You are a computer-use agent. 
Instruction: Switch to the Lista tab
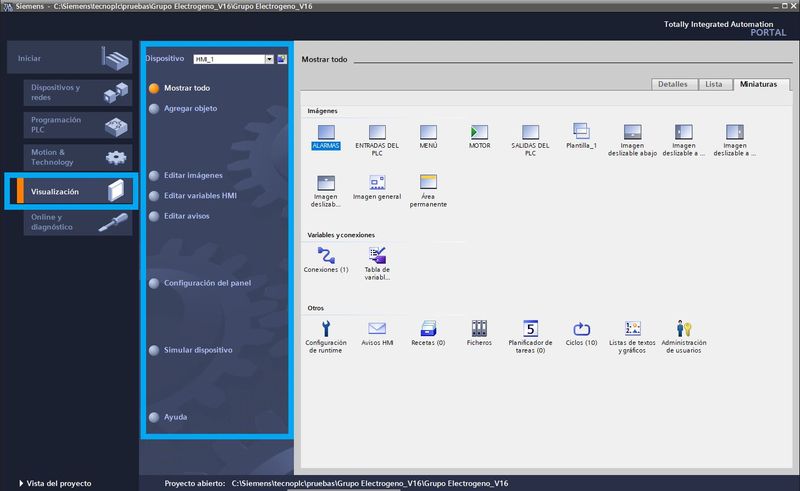click(x=714, y=84)
